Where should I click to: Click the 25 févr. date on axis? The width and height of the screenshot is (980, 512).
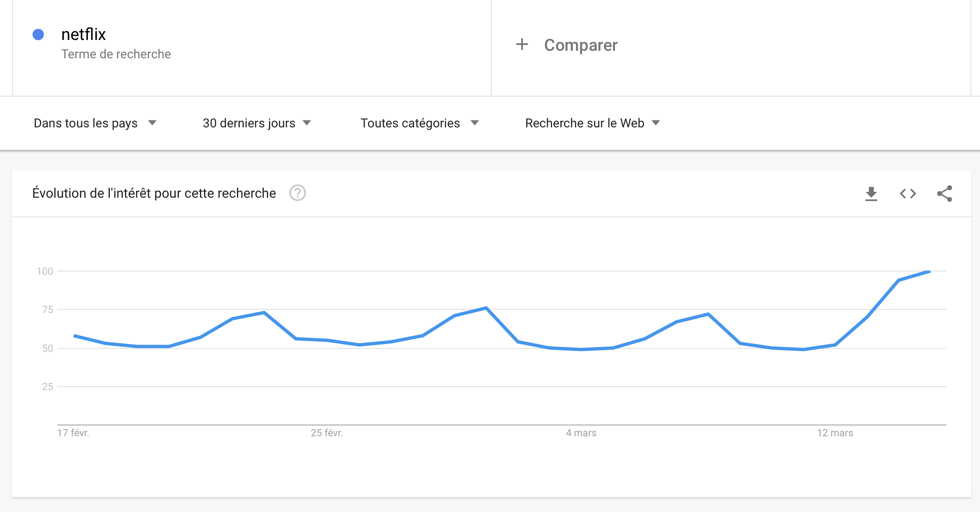point(327,433)
